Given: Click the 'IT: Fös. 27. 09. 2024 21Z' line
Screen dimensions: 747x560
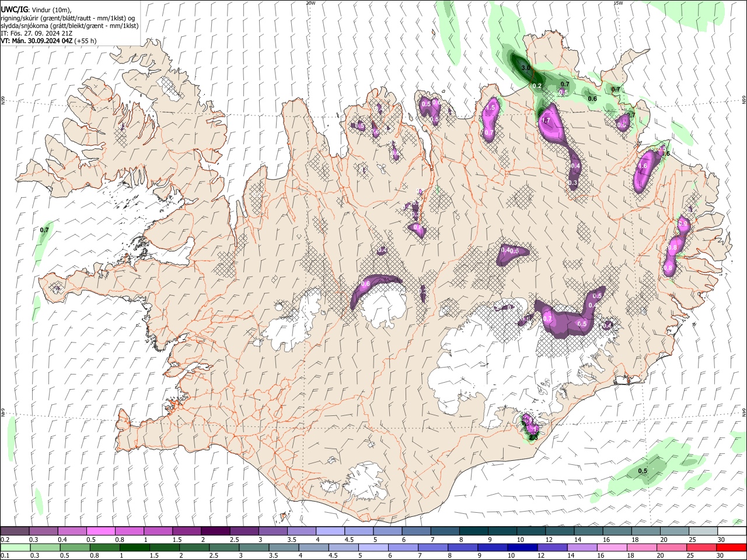Looking at the screenshot, I should (x=37, y=33).
